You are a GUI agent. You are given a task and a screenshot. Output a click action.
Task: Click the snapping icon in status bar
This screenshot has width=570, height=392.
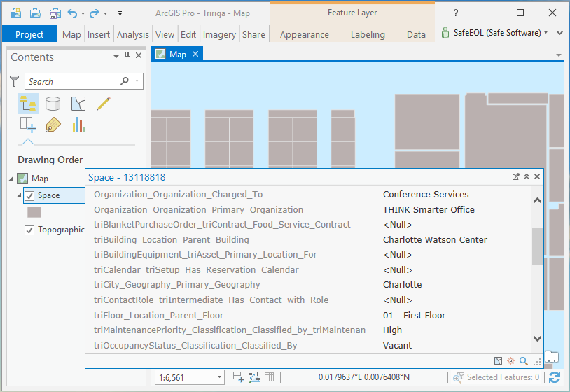239,377
